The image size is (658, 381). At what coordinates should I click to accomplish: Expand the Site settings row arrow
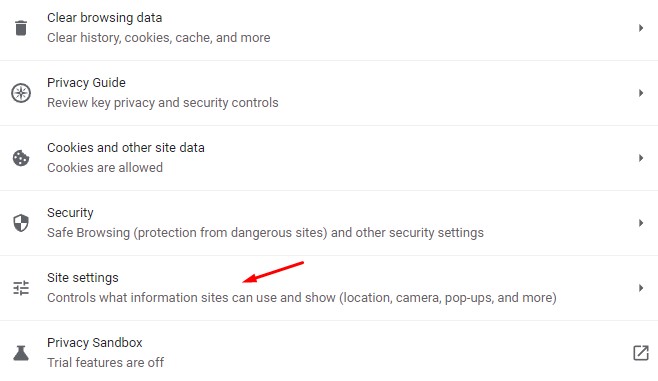[641, 288]
